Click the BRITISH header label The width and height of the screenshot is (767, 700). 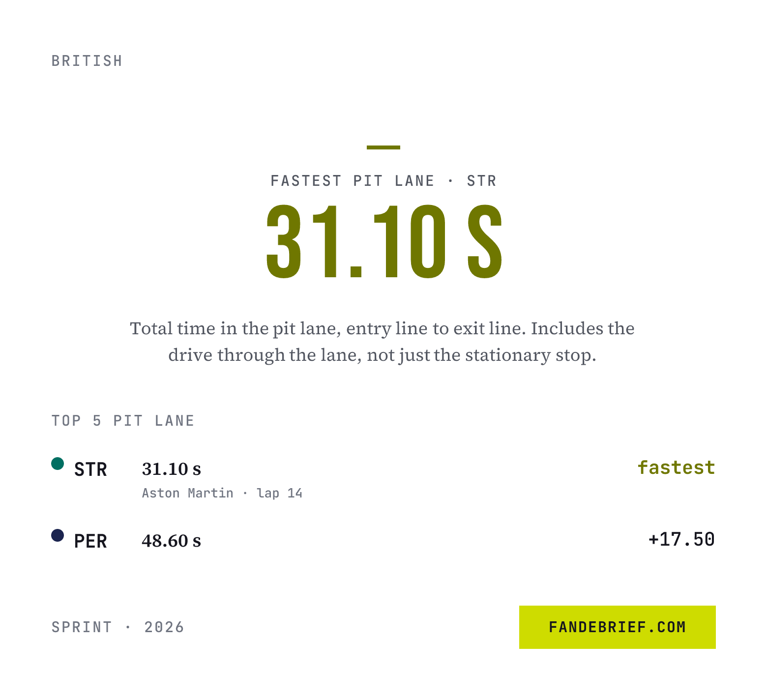click(x=87, y=61)
